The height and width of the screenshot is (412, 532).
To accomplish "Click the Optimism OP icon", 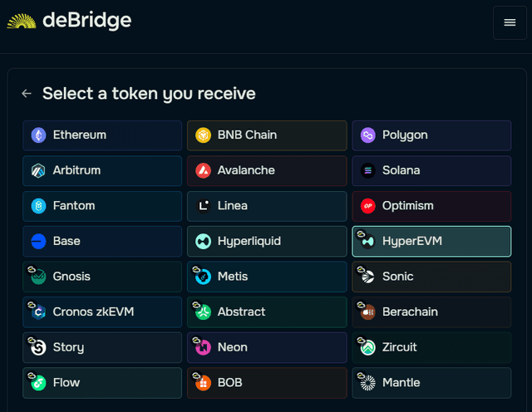I will pos(367,206).
